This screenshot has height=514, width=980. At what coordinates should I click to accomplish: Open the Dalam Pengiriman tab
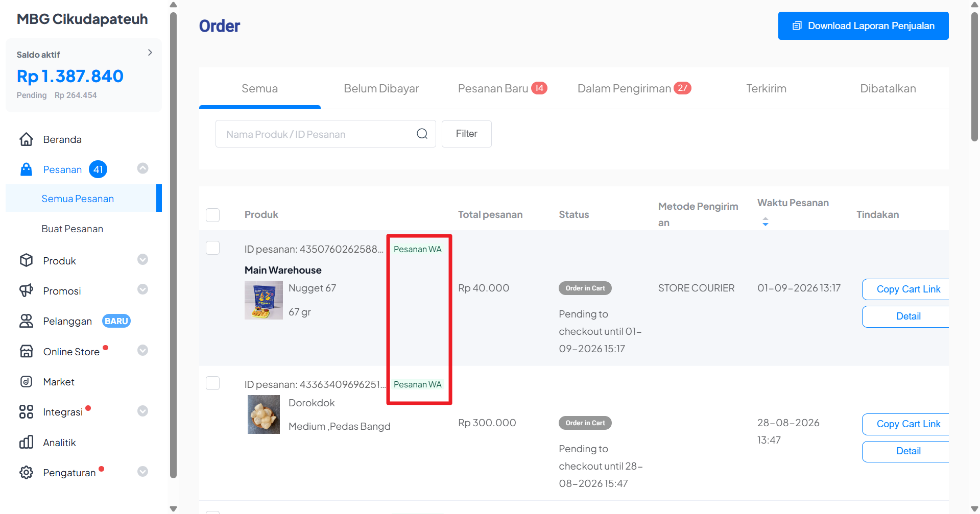[634, 88]
